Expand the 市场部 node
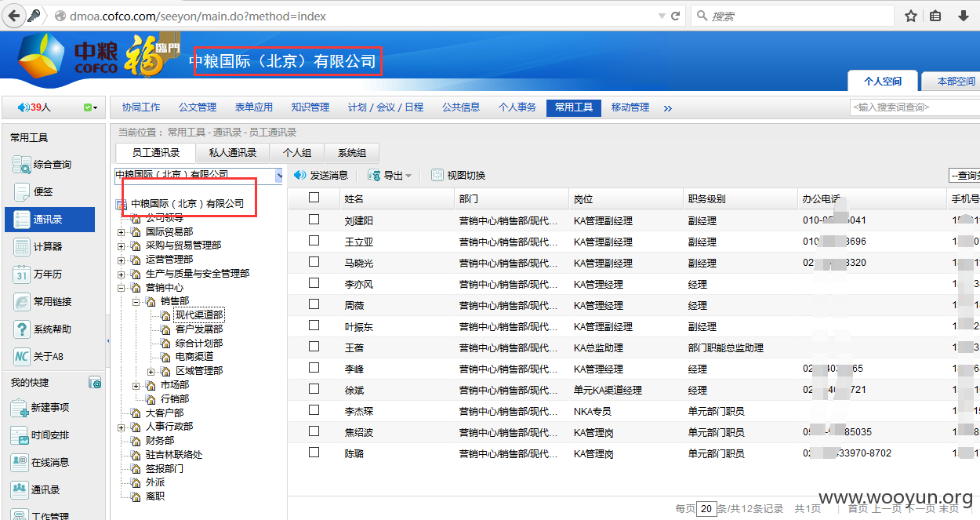980x520 pixels. (136, 385)
